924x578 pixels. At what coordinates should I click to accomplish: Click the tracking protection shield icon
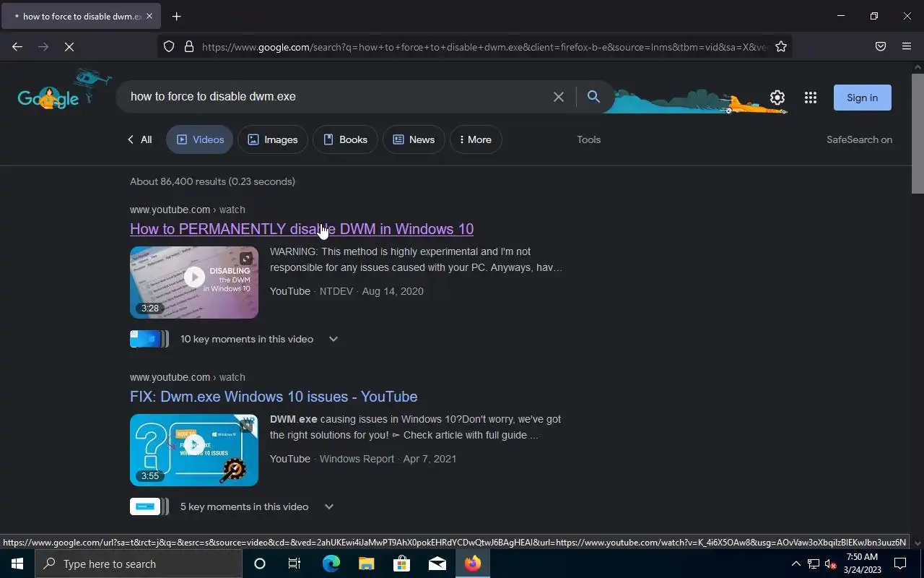click(x=169, y=47)
